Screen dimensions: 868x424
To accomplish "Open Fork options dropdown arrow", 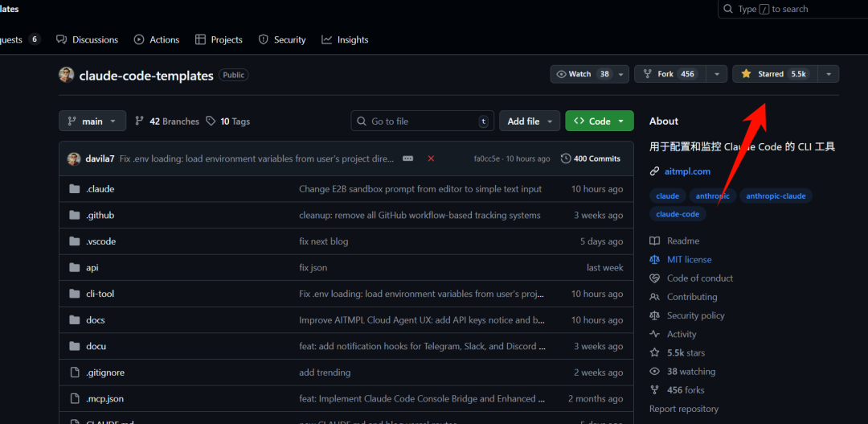I will [x=718, y=74].
